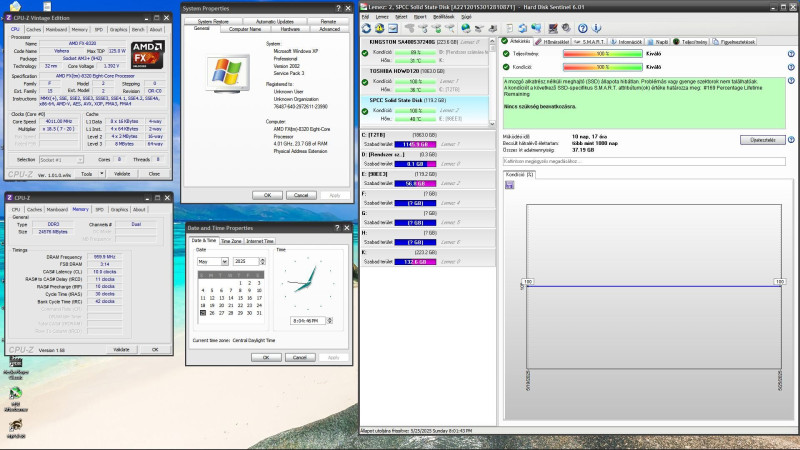Click the help icon beside the green status text

pyautogui.click(x=791, y=81)
